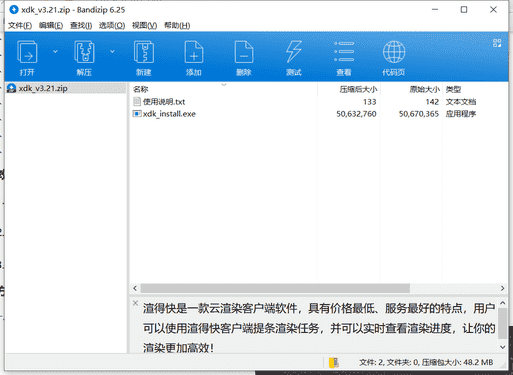Click the horizontal scrollbar left arrow
Screen dimensions: 513x375
pos(135,288)
